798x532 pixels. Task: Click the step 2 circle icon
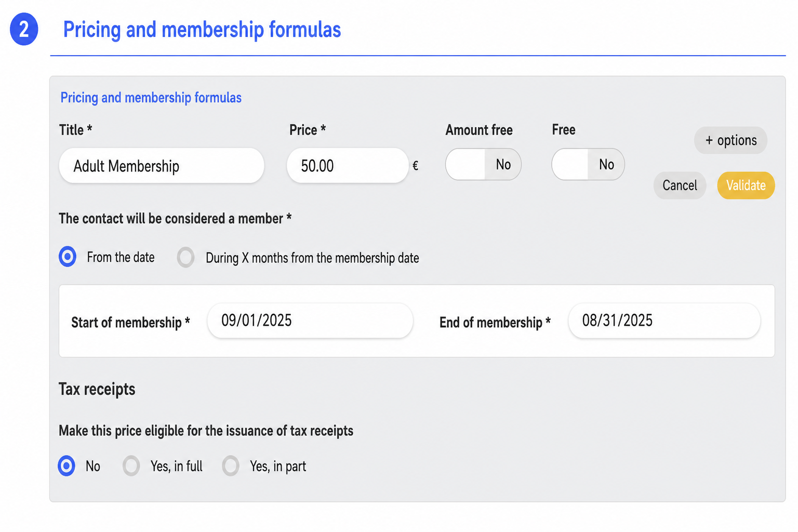click(x=24, y=29)
